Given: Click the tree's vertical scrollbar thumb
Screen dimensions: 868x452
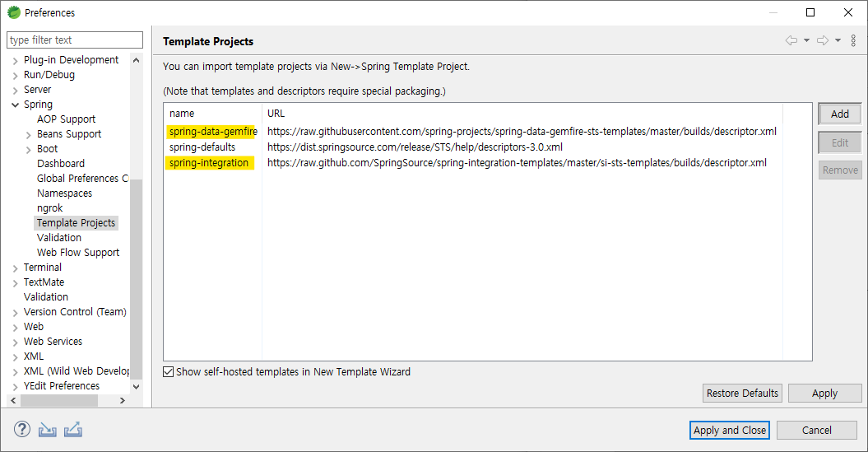Looking at the screenshot, I should (x=137, y=278).
